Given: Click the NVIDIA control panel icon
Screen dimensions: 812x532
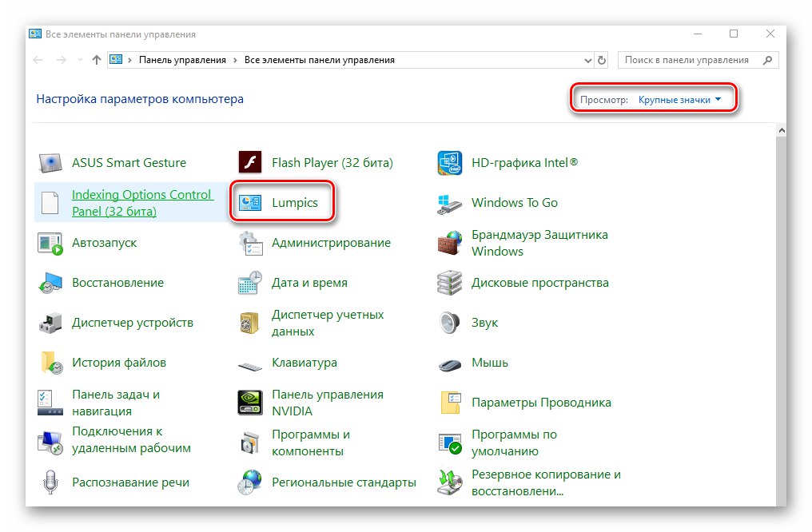Looking at the screenshot, I should 250,403.
